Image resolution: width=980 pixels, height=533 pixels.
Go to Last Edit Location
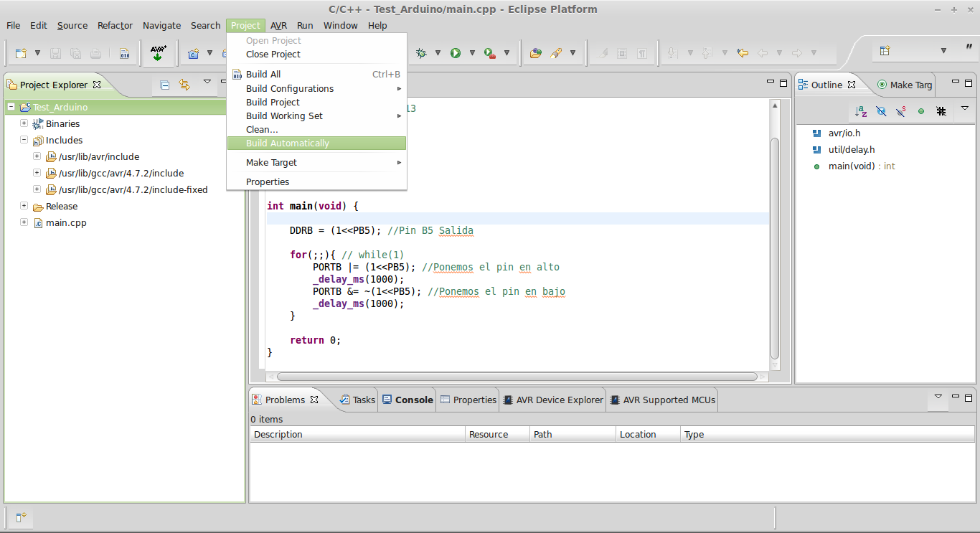pos(743,53)
